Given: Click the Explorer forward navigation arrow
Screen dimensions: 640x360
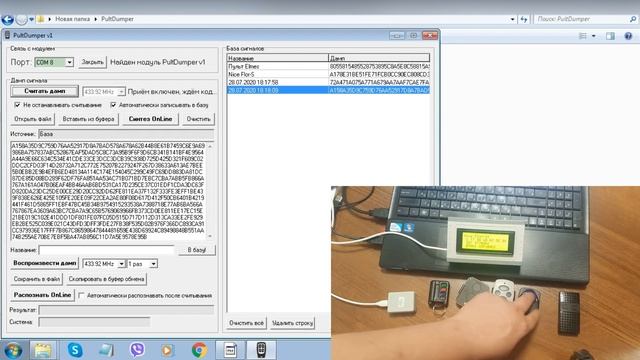Looking at the screenshot, I should pos(21,19).
